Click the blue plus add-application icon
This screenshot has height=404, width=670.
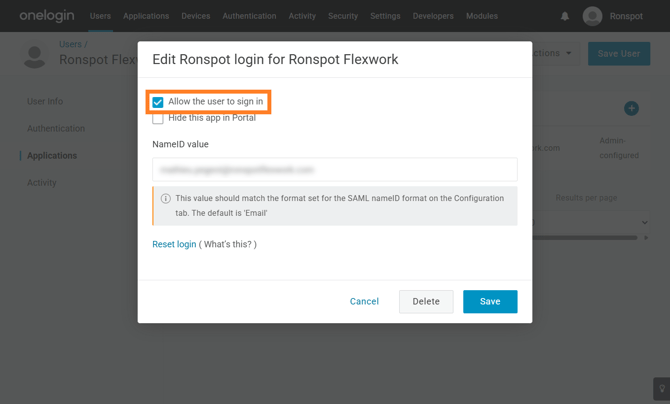click(x=631, y=108)
